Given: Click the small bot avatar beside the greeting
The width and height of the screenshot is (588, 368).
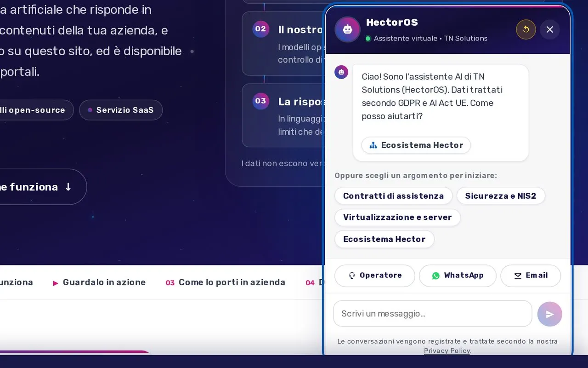Looking at the screenshot, I should (341, 72).
